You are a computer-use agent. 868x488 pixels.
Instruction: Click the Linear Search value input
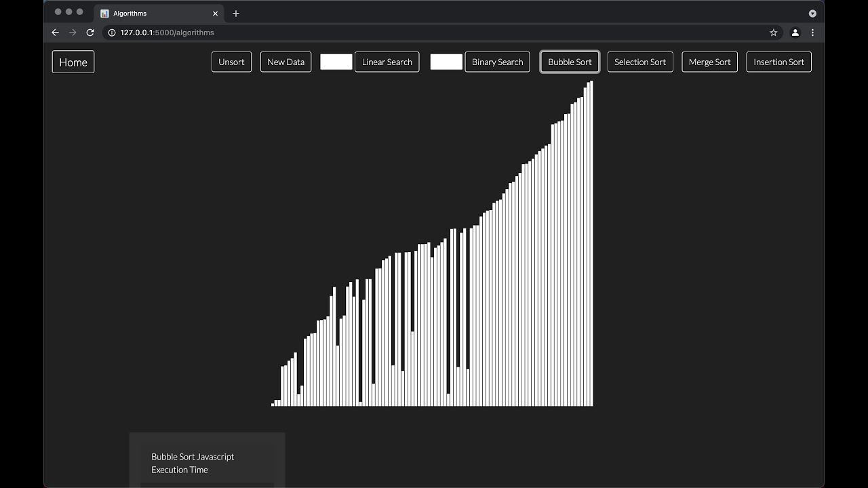coord(336,62)
